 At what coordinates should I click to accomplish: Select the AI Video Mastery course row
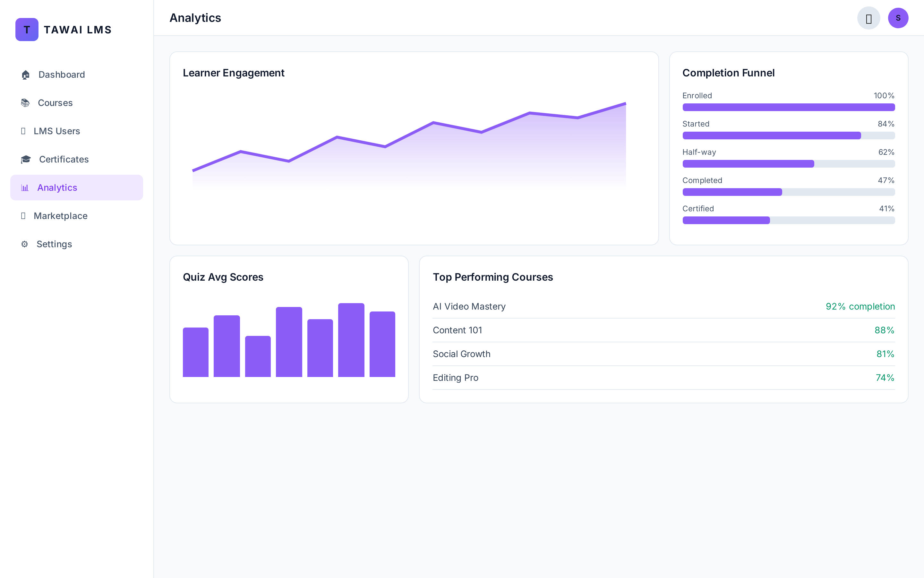tap(663, 307)
